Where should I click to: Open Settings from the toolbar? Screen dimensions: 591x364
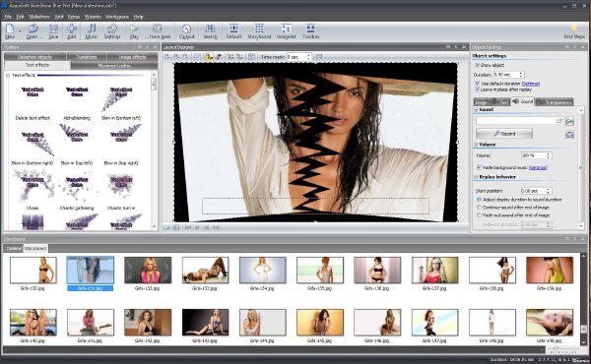112,31
